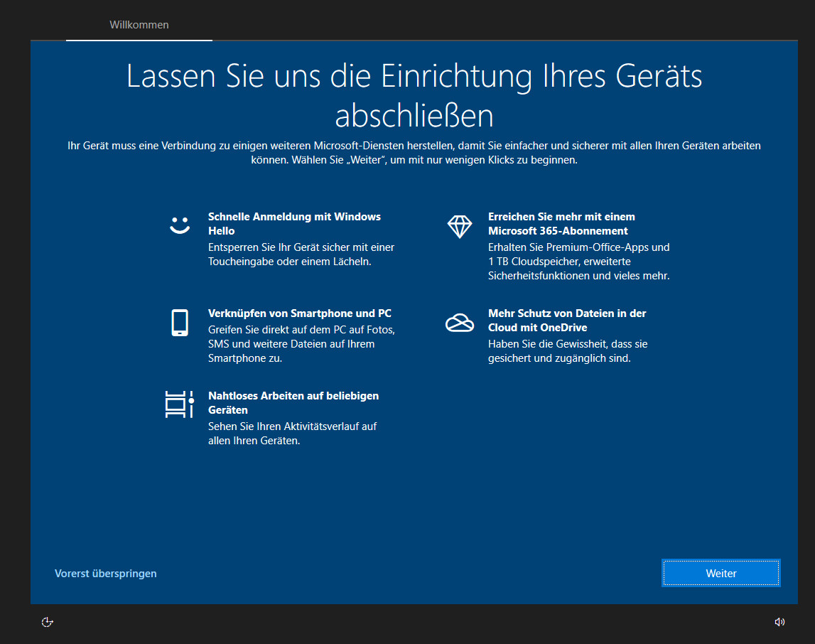This screenshot has width=815, height=644.
Task: Click the Schnelle Anmeldung mit Windows Hello title
Action: (294, 223)
